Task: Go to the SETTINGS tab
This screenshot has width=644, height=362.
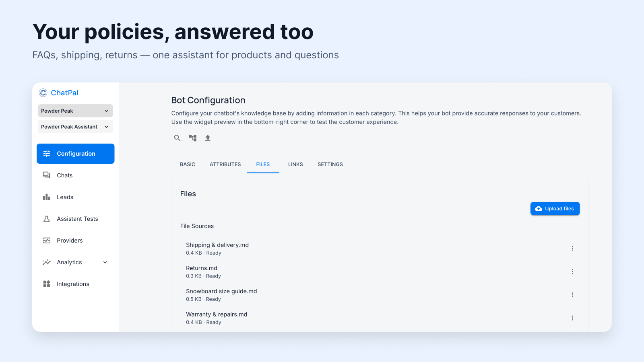Action: click(330, 165)
